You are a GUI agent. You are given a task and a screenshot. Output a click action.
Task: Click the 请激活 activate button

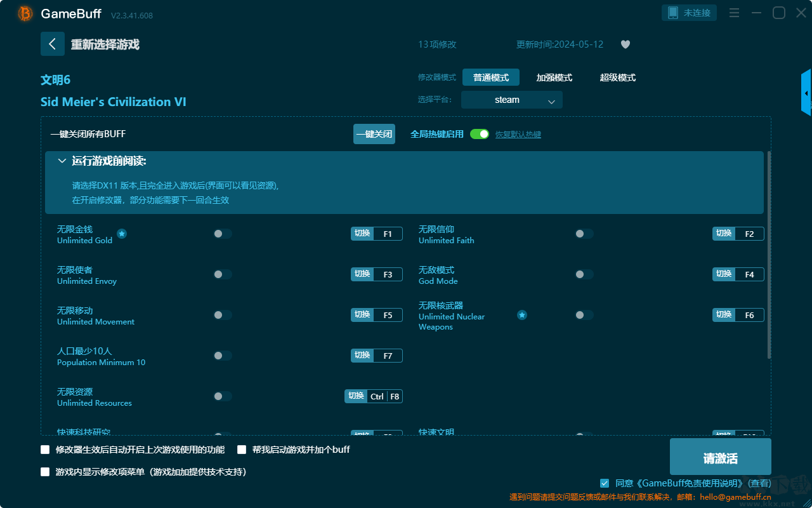coord(721,457)
